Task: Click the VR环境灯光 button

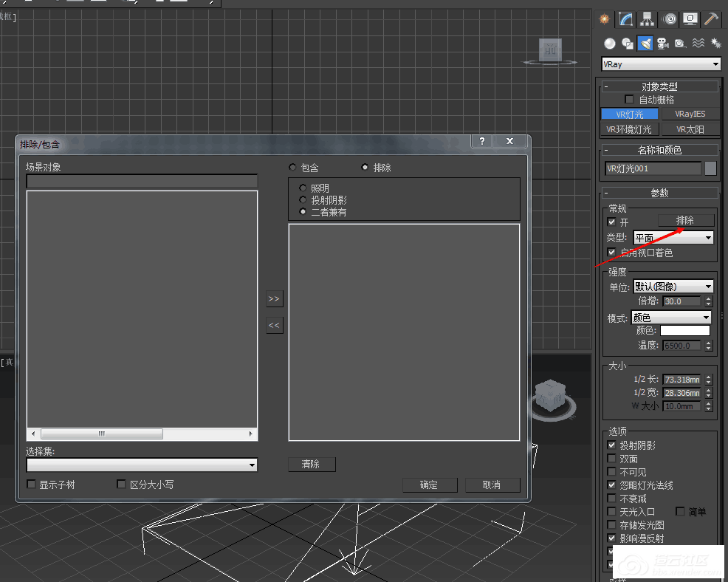Action: pyautogui.click(x=630, y=129)
